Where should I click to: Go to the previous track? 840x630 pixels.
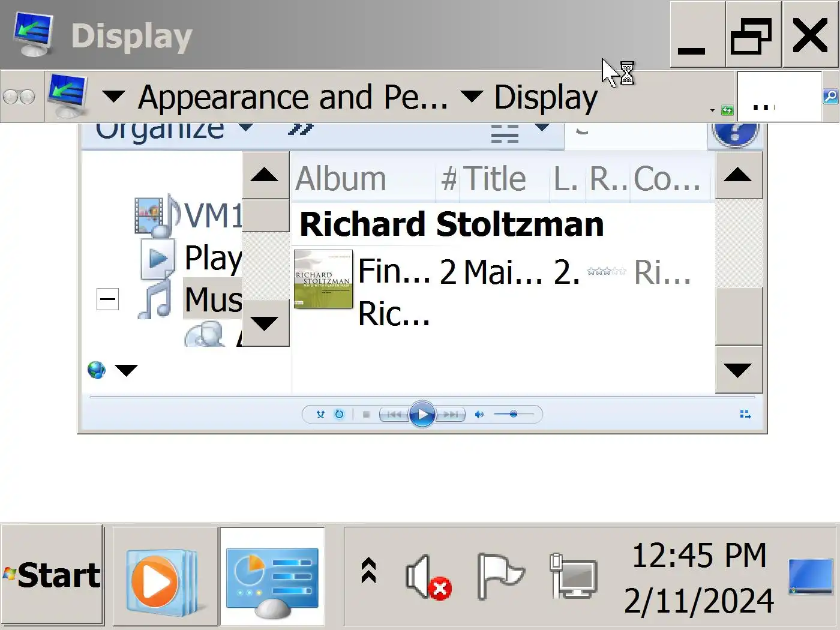coord(394,414)
